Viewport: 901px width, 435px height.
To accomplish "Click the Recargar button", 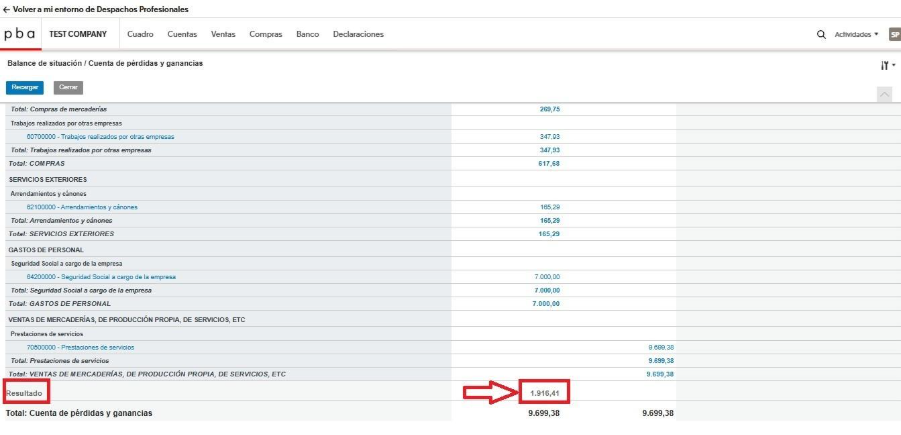I will coord(25,87).
